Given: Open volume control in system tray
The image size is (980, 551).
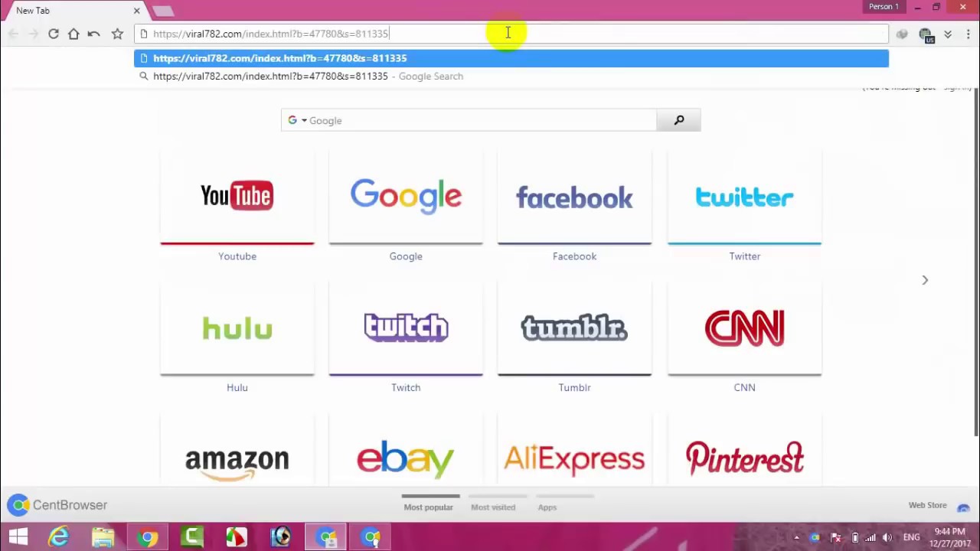Looking at the screenshot, I should pos(887,537).
